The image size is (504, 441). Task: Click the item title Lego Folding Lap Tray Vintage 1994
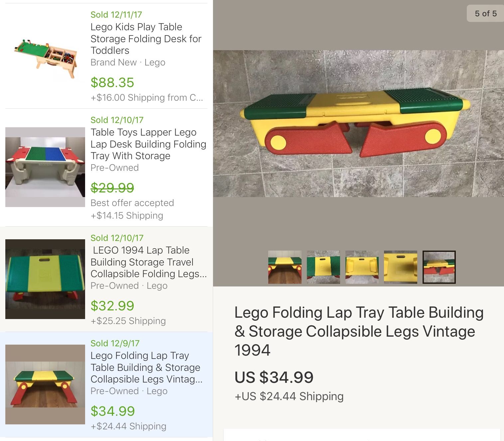pyautogui.click(x=359, y=331)
